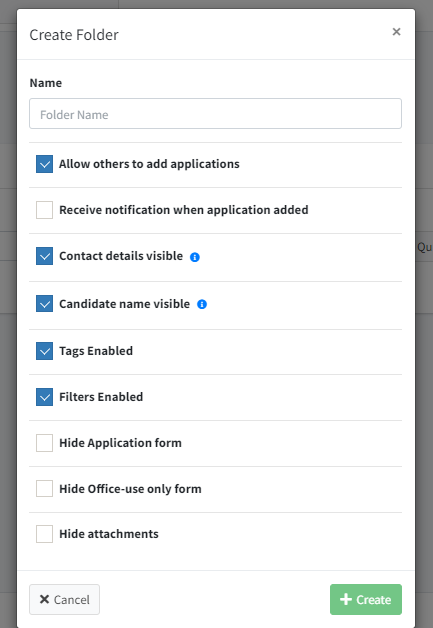Enable Receive notification when application added
Screen dimensions: 433x628
point(44,210)
